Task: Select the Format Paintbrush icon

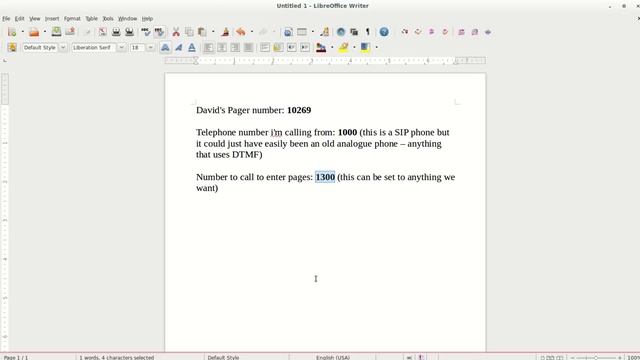Action: (225, 32)
